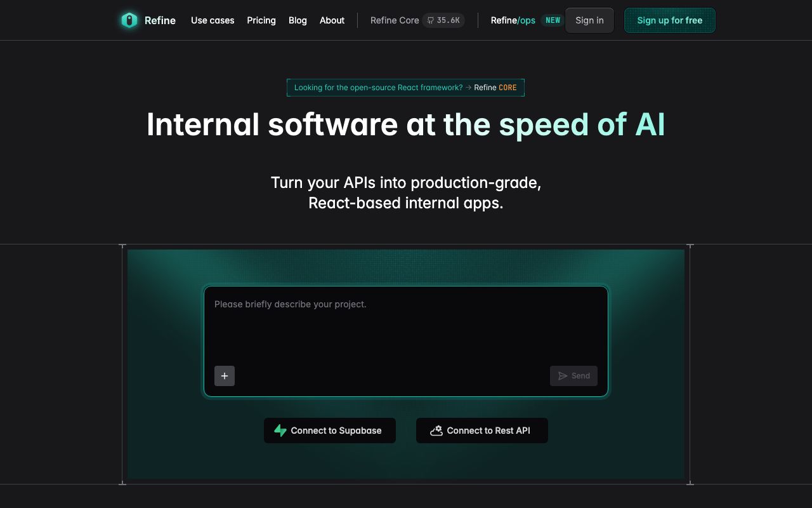Focus the project description text box
The height and width of the screenshot is (508, 812).
(x=406, y=327)
